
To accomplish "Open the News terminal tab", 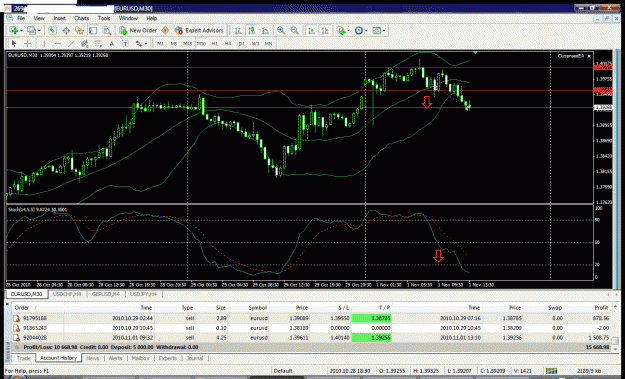I will coord(92,358).
